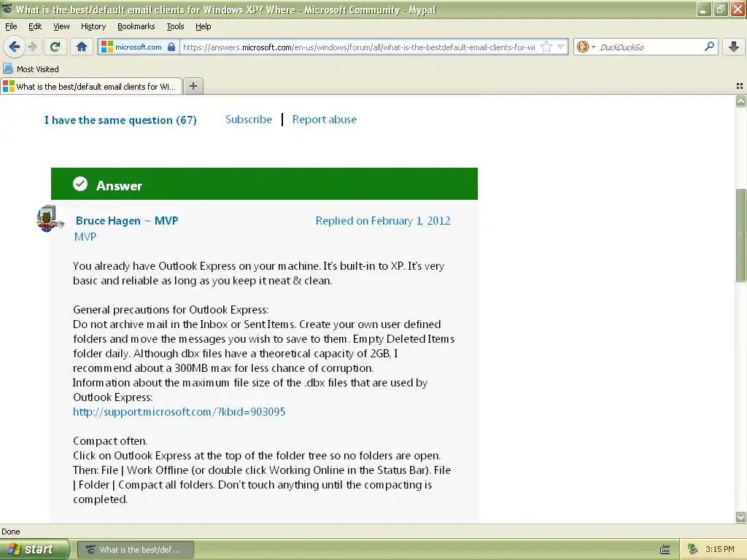
Task: Click the Mypal taskbar window button
Action: [135, 550]
